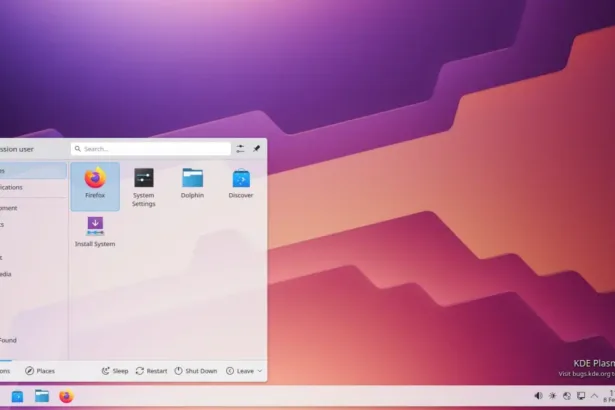Click the Shut Down button
615x410 pixels.
point(196,371)
